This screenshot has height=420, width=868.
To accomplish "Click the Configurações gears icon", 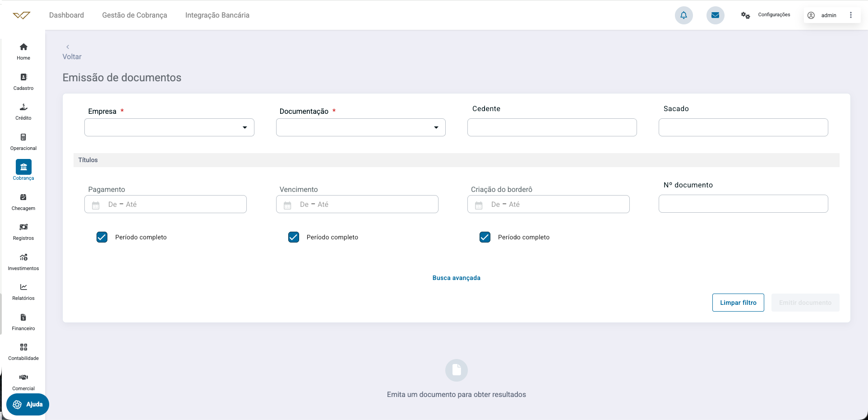I will coord(745,15).
